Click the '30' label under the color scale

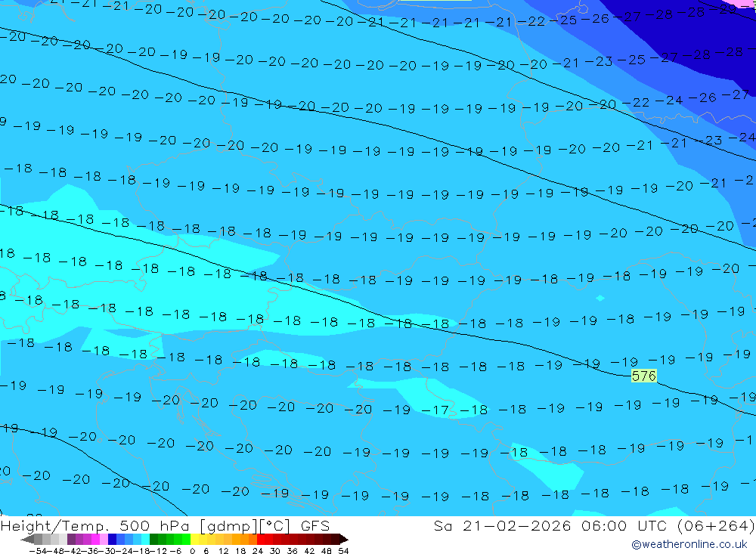(275, 551)
